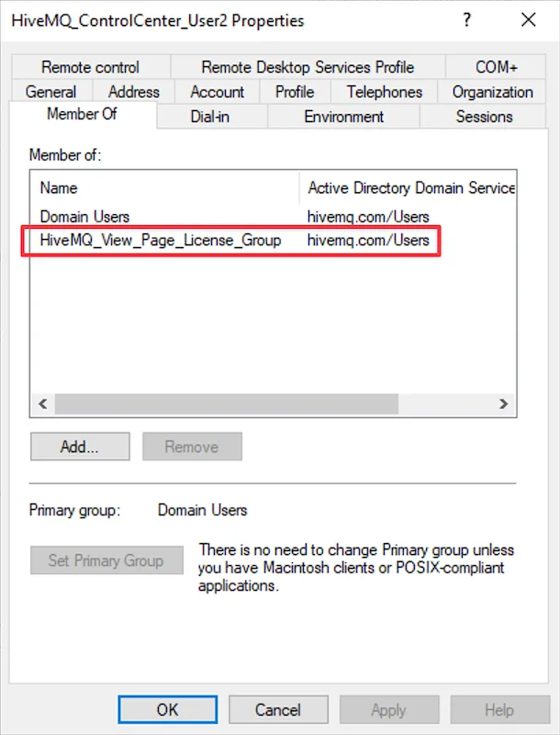Open the Sessions tab
Image resolution: width=560 pixels, height=735 pixels.
click(x=484, y=117)
